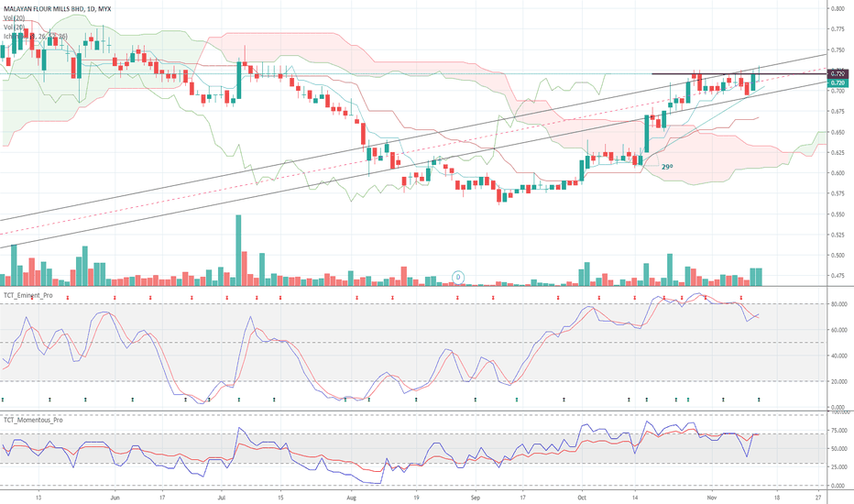Click the Jun label on time axis
This screenshot has height=504, width=854.
pos(115,498)
